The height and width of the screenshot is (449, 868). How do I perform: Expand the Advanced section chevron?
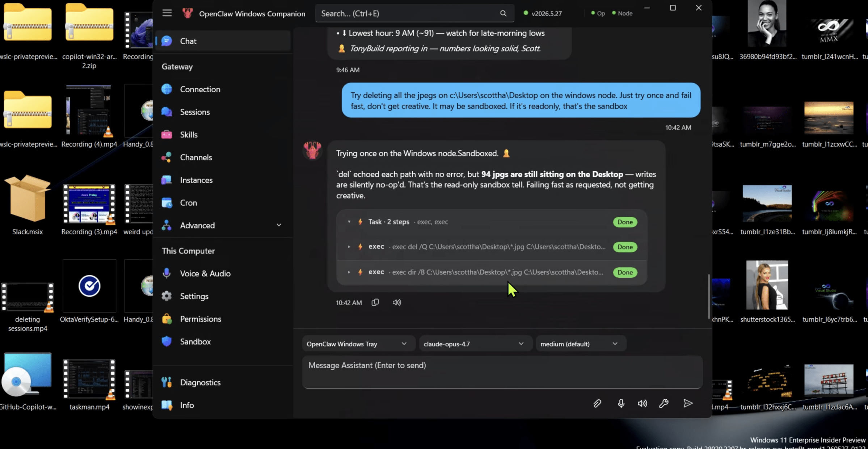(279, 225)
